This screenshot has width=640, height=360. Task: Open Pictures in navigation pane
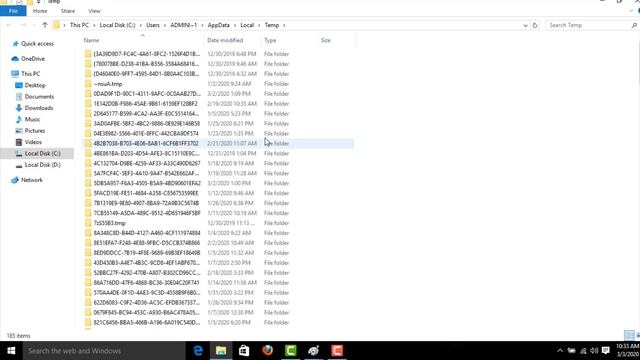coord(35,131)
